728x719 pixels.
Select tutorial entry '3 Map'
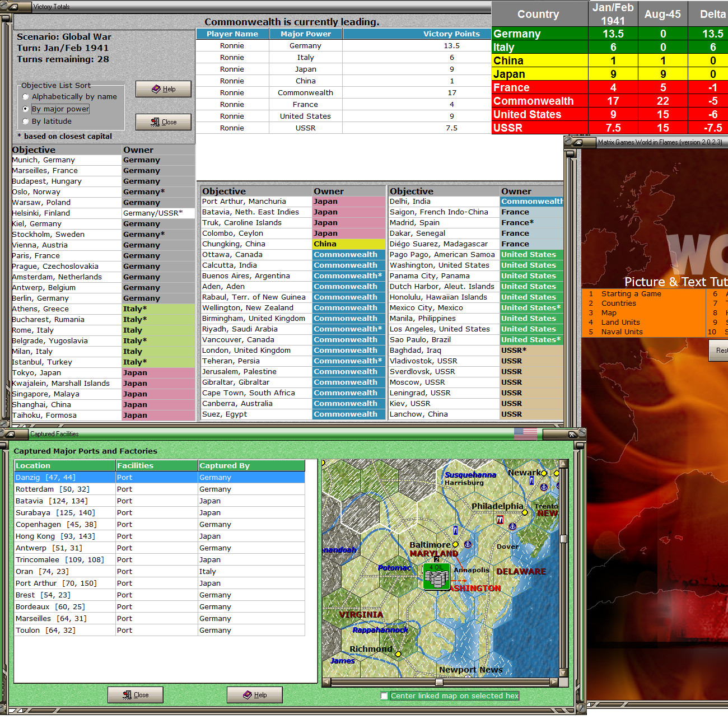coord(608,312)
